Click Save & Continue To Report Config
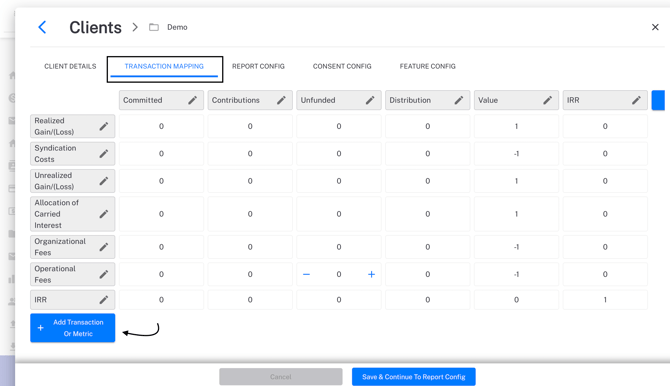This screenshot has height=386, width=670. point(414,377)
